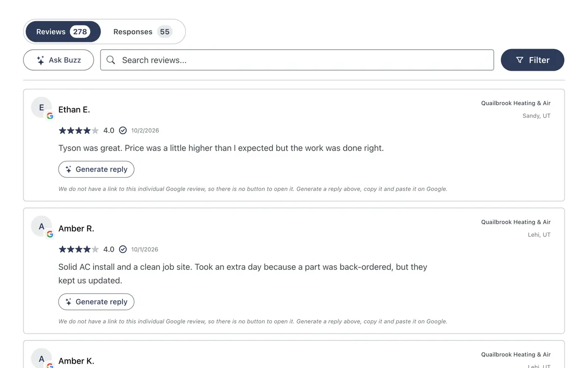Click sparkle icon in Ethan E.'s Generate reply

coord(69,169)
